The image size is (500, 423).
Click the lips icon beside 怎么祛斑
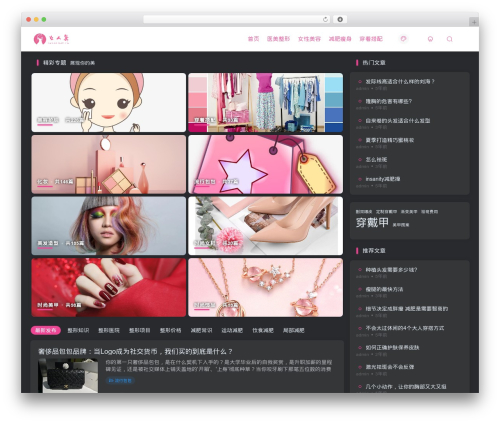[x=360, y=160]
